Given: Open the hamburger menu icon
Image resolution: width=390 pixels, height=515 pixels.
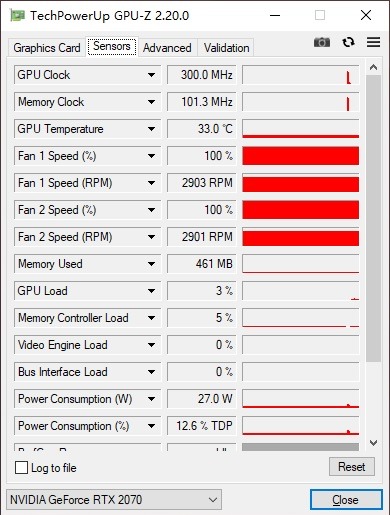Looking at the screenshot, I should pyautogui.click(x=373, y=42).
